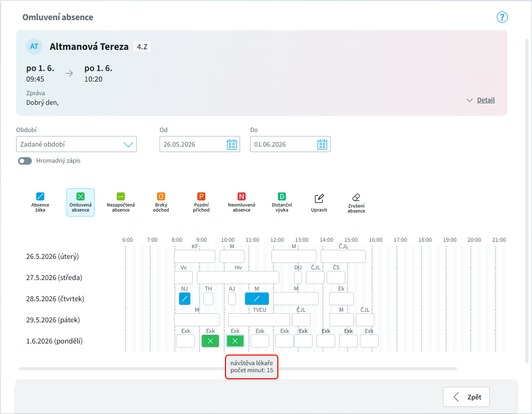Click the 29.5.2026 (pátek) row label
The image size is (532, 414).
click(x=53, y=320)
